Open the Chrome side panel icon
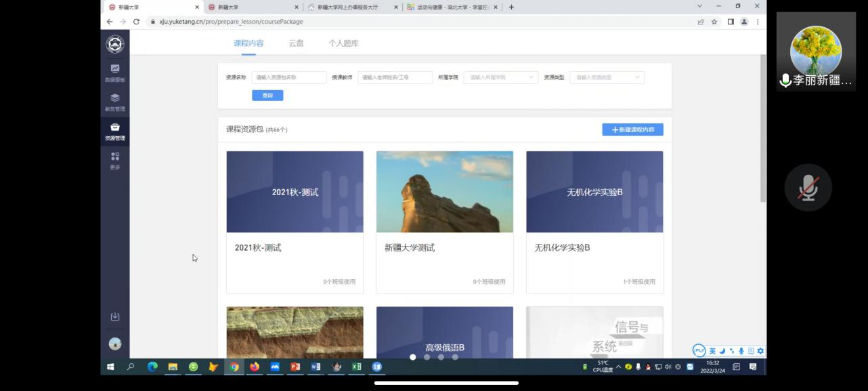The image size is (868, 391). coord(731,22)
